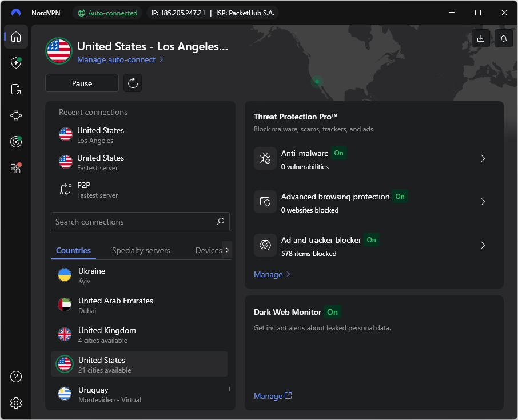Open Settings with the gear icon
The width and height of the screenshot is (518, 420).
pos(16,403)
